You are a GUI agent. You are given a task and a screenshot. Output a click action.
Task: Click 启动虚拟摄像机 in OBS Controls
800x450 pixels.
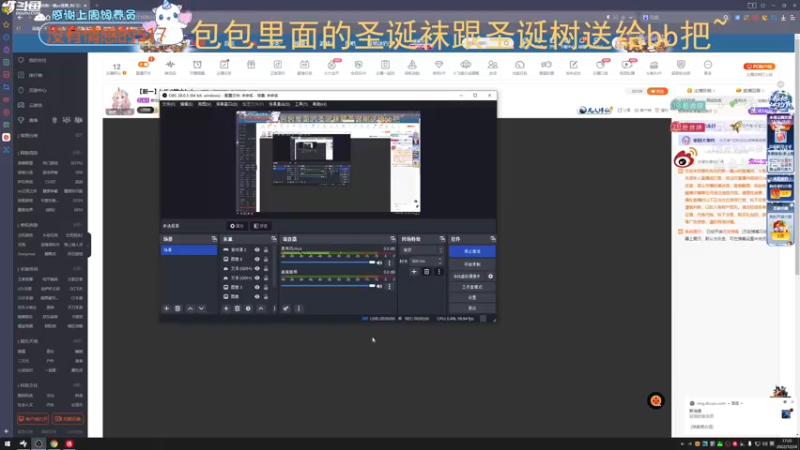tap(467, 276)
